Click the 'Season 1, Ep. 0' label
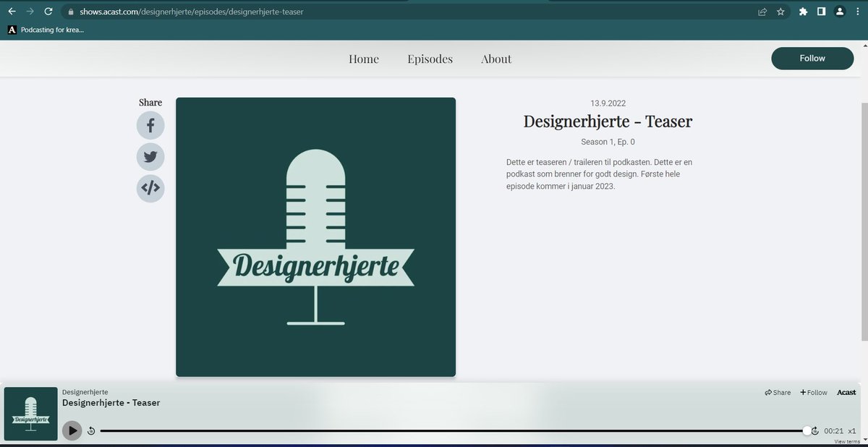Image resolution: width=868 pixels, height=447 pixels. coord(608,142)
